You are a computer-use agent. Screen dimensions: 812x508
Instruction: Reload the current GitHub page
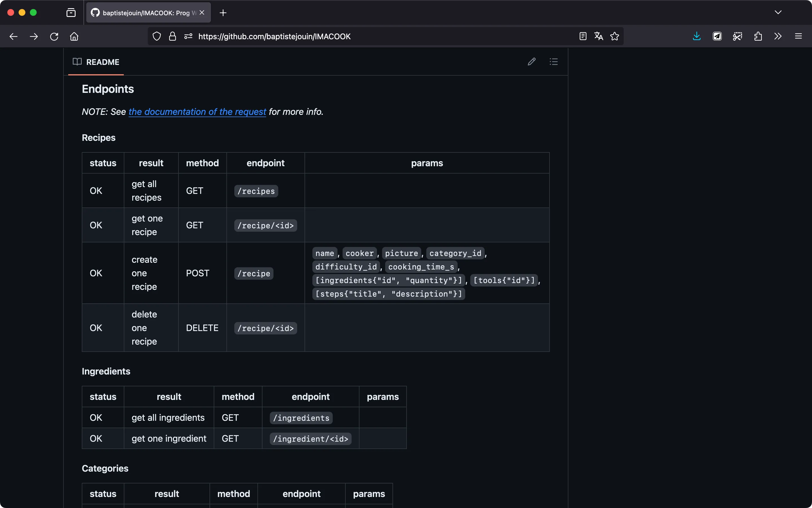[x=54, y=36]
